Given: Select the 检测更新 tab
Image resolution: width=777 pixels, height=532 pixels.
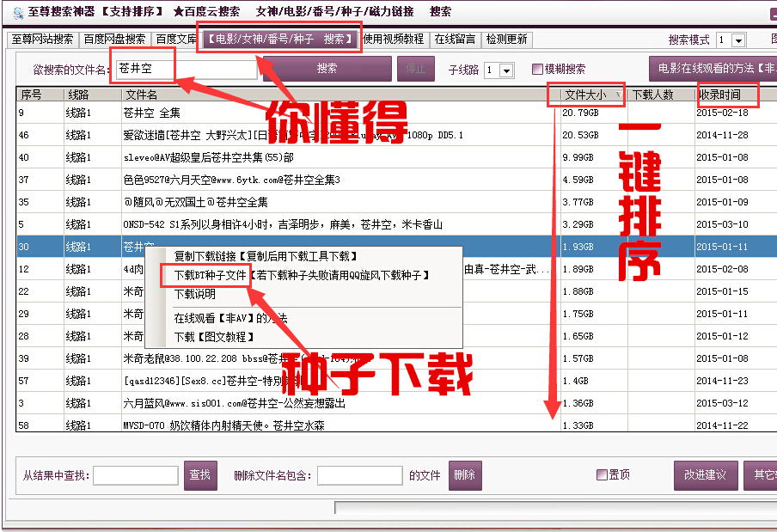Looking at the screenshot, I should (x=506, y=40).
